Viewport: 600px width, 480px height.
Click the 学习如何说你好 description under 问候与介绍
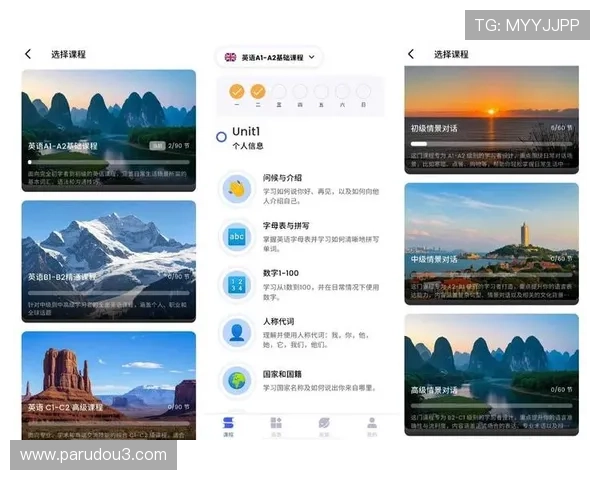pos(321,196)
